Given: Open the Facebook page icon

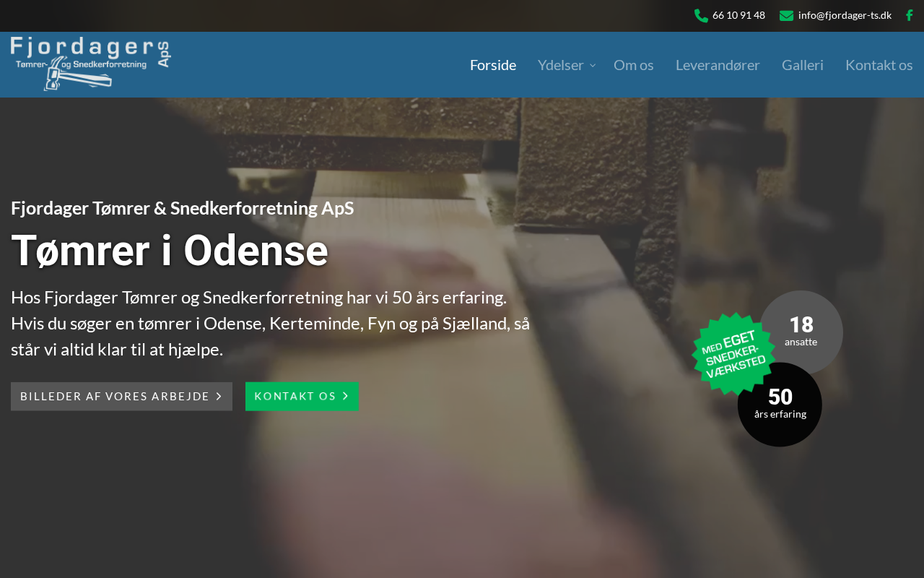Looking at the screenshot, I should [910, 15].
